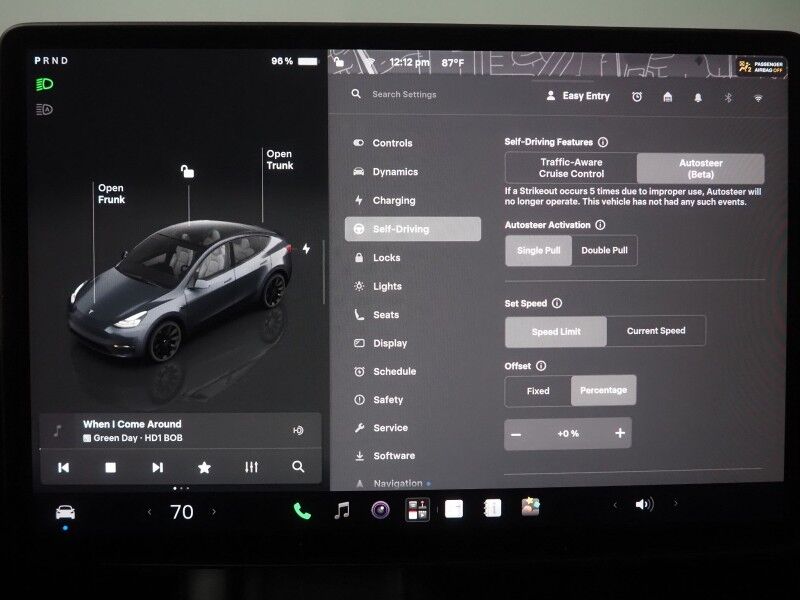
Task: Open Service settings
Action: point(413,428)
